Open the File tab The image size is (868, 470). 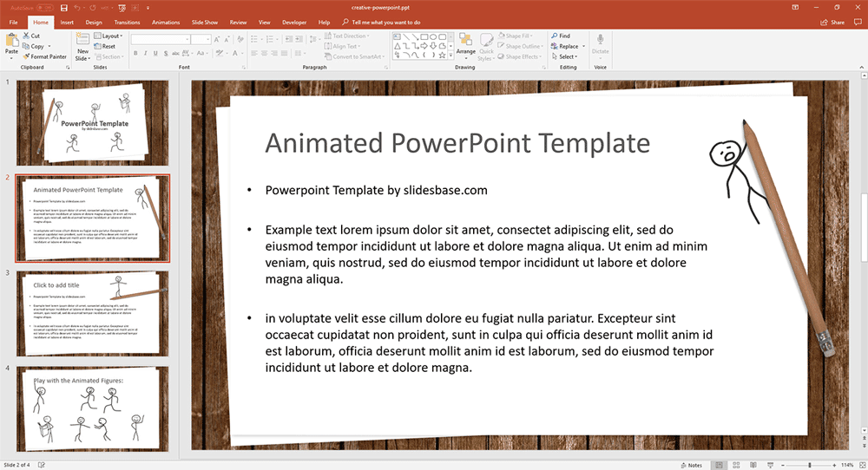(x=13, y=23)
